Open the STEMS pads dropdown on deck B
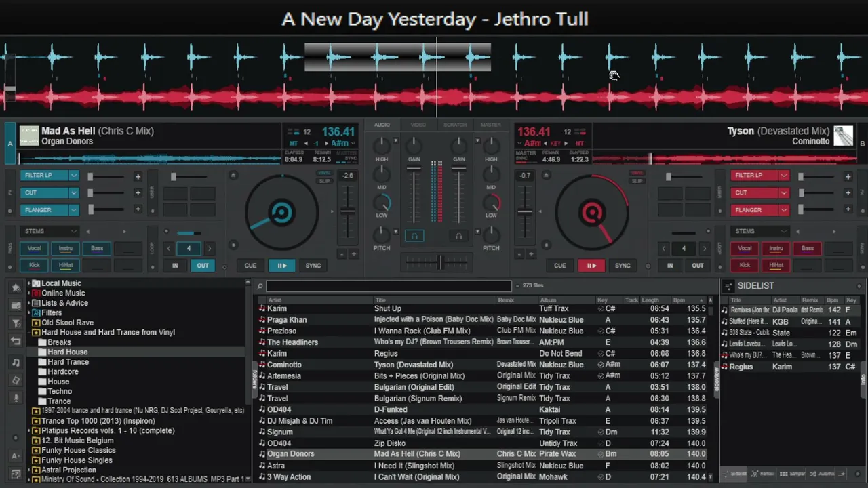 point(759,231)
